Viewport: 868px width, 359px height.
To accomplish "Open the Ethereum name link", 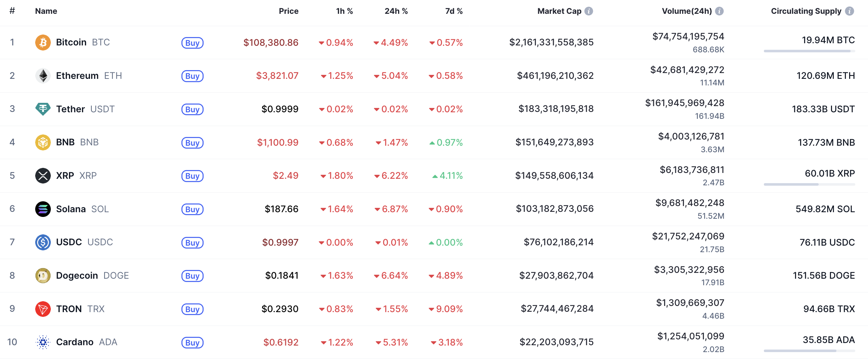I will pos(77,76).
